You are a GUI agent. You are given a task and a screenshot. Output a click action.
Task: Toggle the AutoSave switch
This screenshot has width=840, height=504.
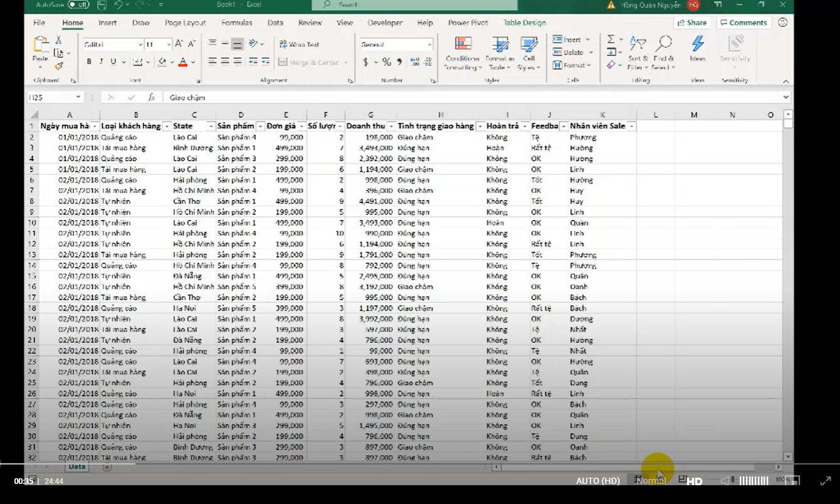(78, 5)
